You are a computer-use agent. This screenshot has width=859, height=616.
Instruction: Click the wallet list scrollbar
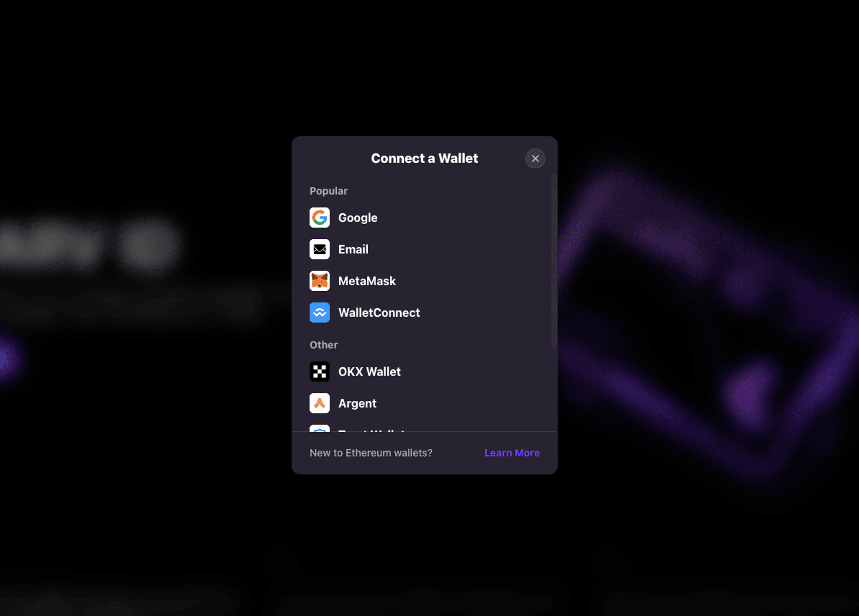[554, 260]
